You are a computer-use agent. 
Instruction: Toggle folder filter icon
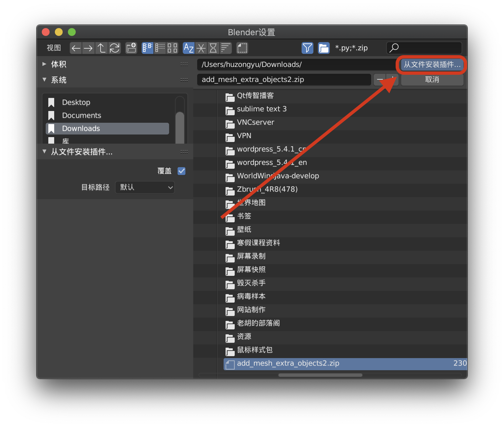tap(323, 48)
